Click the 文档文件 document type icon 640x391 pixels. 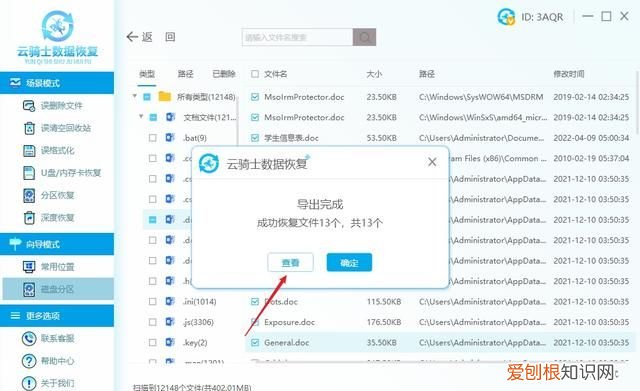click(170, 117)
